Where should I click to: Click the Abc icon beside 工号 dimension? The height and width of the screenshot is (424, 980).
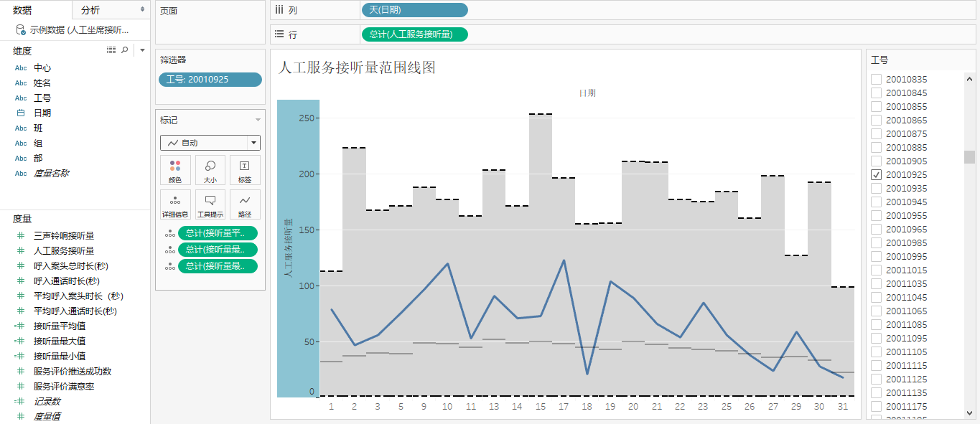point(21,98)
